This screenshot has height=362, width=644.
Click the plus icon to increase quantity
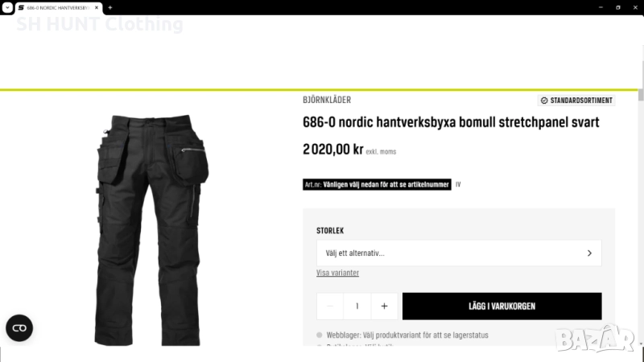384,306
